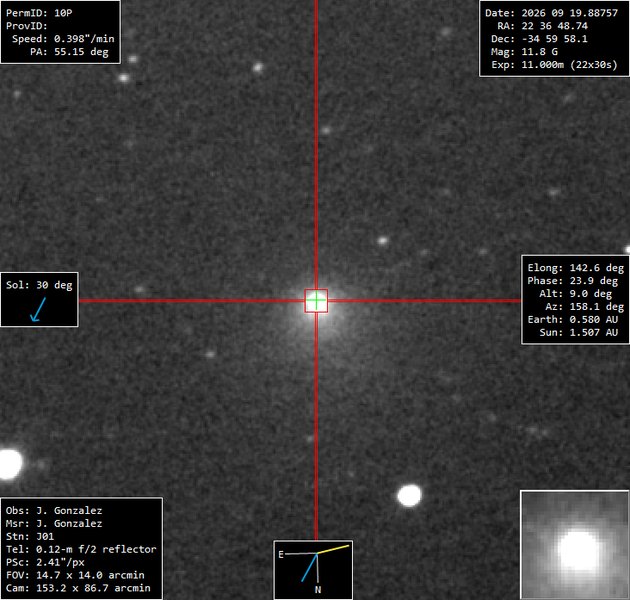Click the large bright star at left edge

pos(10,464)
